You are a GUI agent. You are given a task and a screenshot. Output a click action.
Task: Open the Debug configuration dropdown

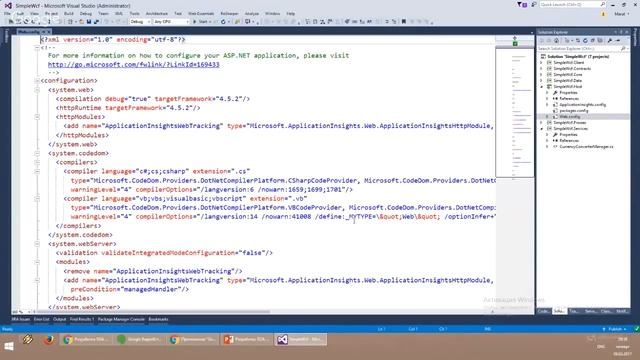[140, 22]
